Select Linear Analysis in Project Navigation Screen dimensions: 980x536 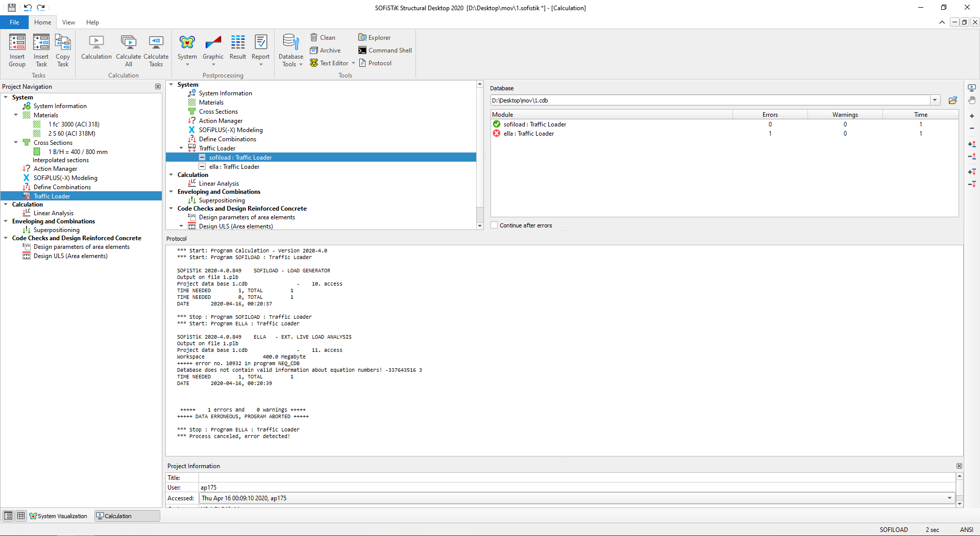pos(54,213)
